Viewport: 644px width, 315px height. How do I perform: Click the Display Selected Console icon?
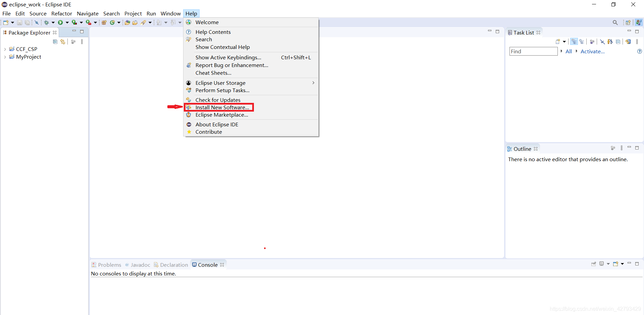point(602,264)
